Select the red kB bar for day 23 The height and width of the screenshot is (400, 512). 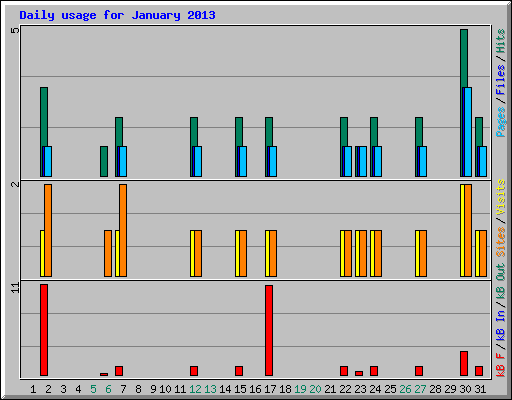click(359, 373)
